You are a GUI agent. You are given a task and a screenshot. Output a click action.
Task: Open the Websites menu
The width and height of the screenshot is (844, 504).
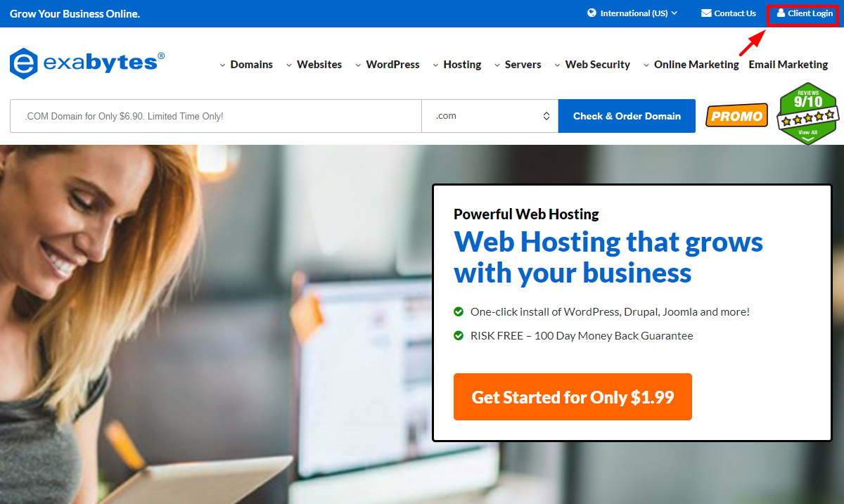click(x=314, y=65)
